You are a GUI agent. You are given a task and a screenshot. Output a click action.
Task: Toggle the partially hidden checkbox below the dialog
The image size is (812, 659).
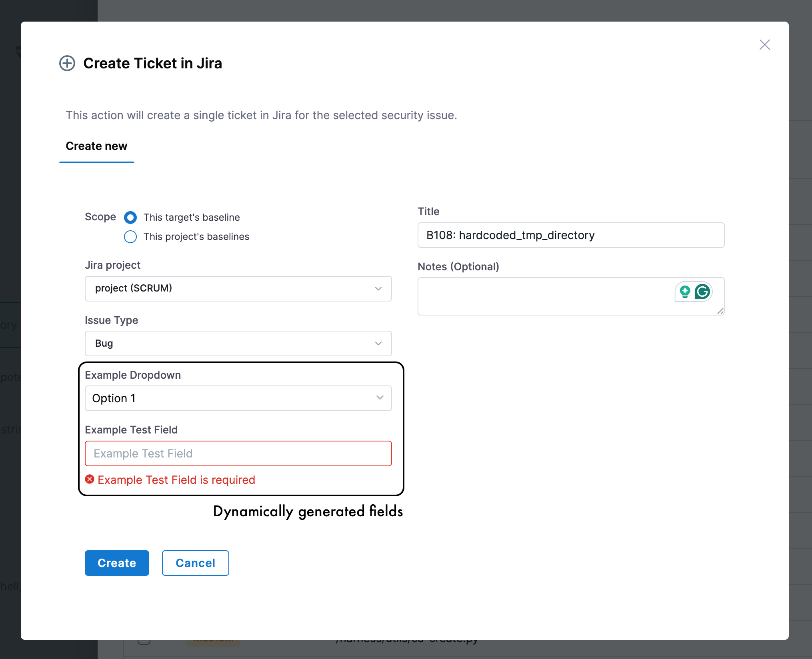click(x=144, y=641)
